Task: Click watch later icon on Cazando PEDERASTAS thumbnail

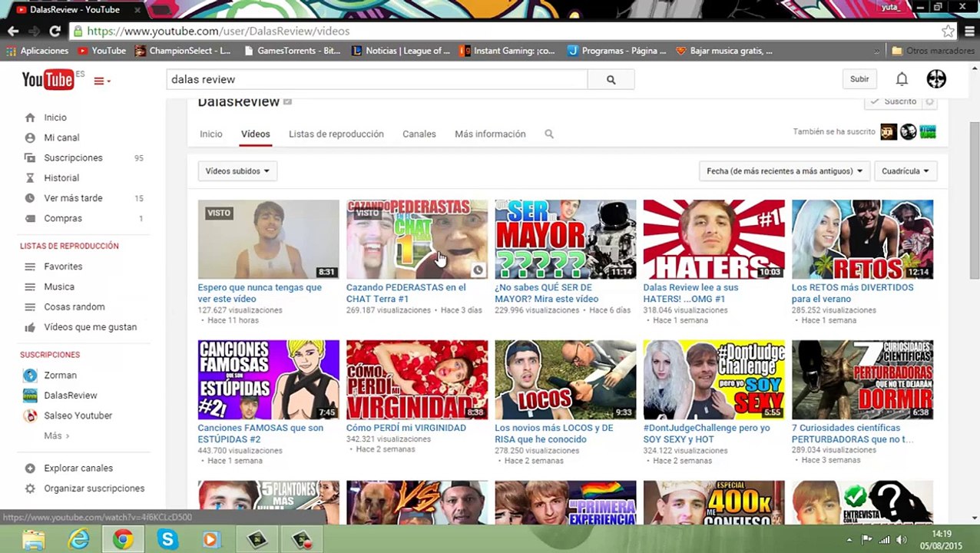Action: (x=478, y=270)
